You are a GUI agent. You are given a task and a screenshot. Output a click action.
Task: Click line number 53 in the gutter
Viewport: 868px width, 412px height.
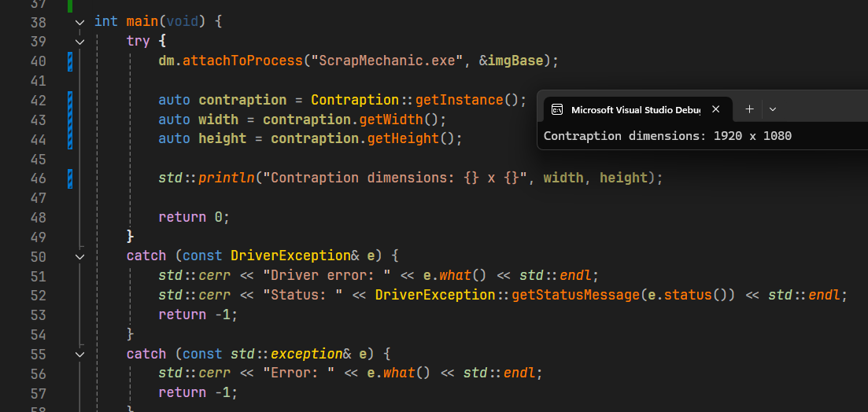pyautogui.click(x=38, y=315)
